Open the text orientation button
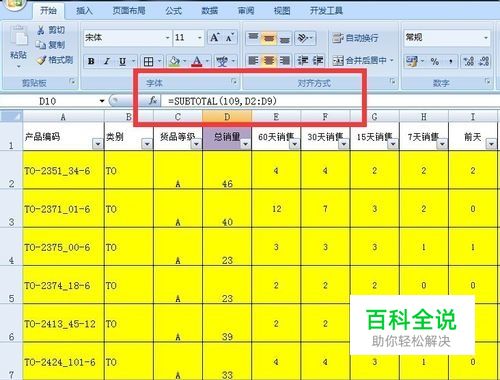Viewport: 500px width, 380px height. coord(305,38)
